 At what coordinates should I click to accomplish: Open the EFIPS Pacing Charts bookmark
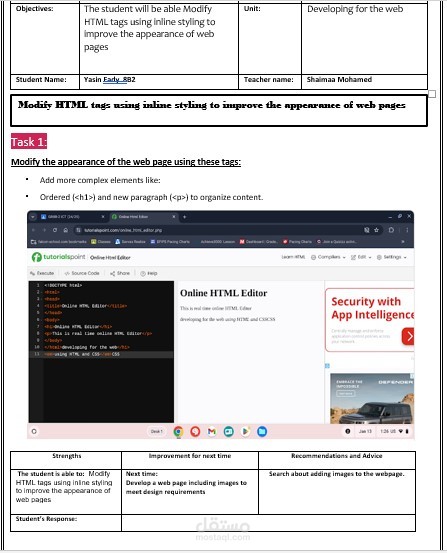pos(170,242)
